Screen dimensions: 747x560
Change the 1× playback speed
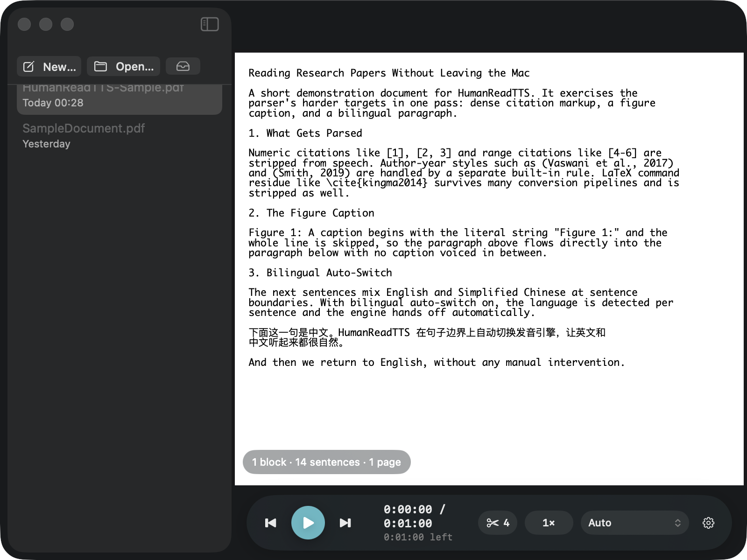549,523
